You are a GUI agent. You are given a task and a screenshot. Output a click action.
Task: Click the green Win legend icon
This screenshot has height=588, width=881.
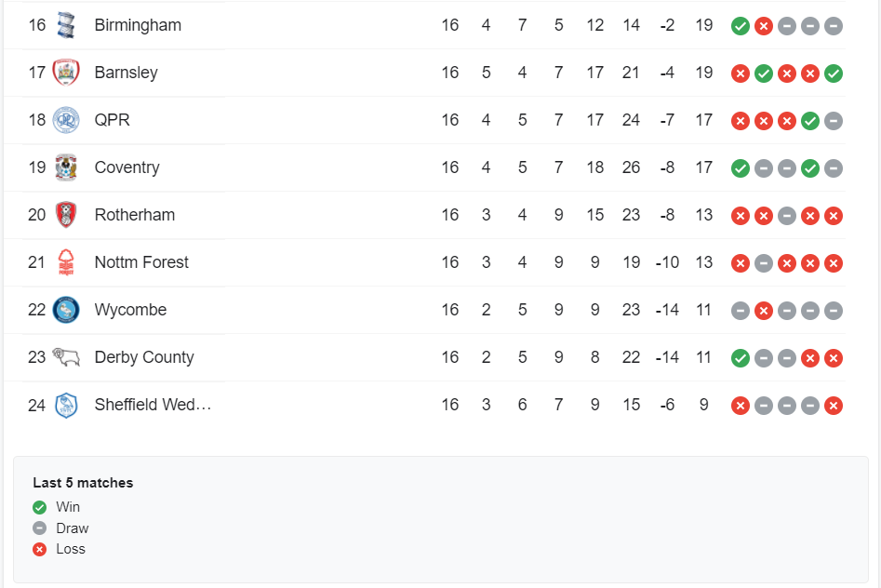coord(39,507)
